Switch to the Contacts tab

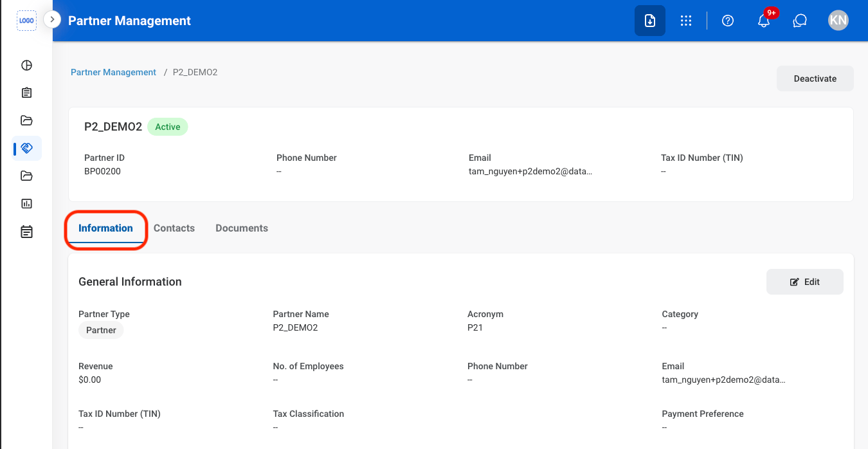(174, 228)
